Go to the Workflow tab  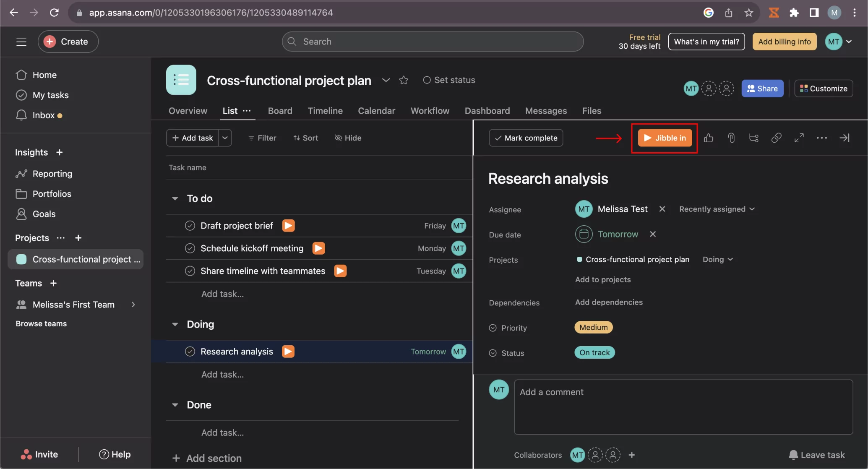(430, 111)
